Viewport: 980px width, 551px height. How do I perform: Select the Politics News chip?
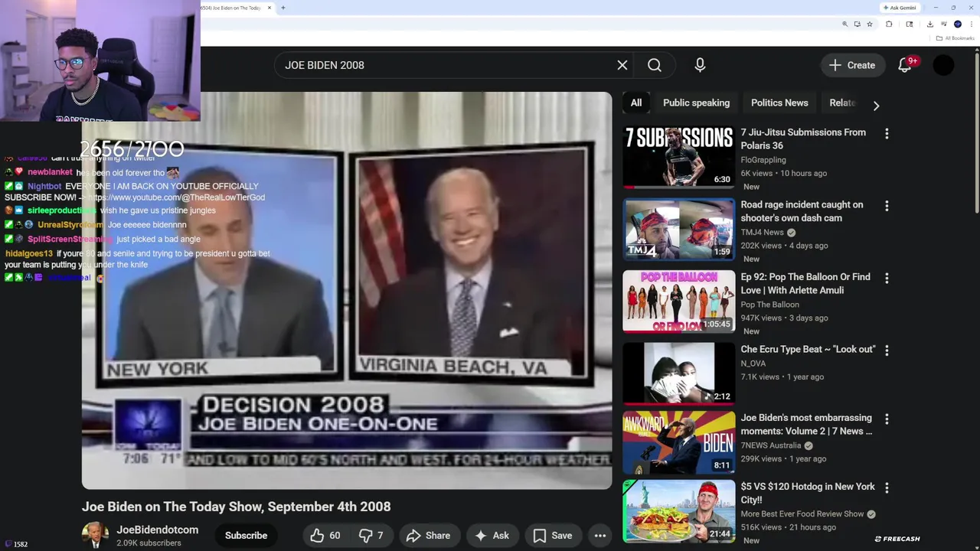click(x=779, y=103)
